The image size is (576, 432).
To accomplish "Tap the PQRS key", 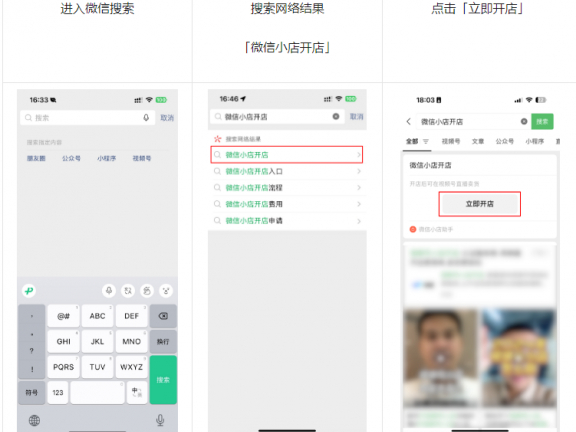I will click(x=63, y=367).
